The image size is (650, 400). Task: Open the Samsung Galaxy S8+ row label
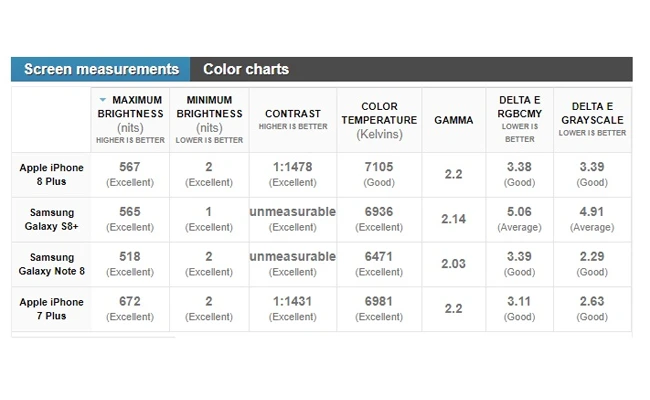[52, 218]
